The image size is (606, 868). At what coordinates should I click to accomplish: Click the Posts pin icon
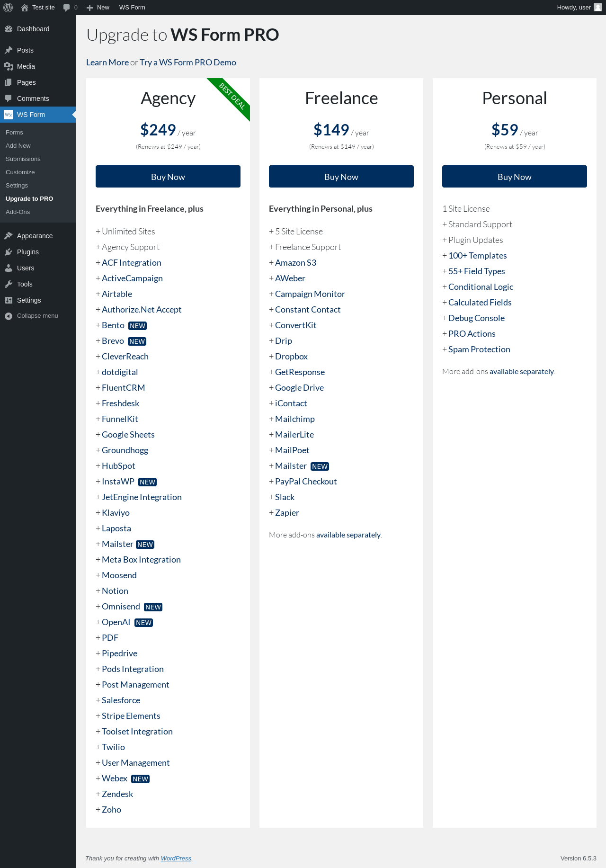(9, 50)
